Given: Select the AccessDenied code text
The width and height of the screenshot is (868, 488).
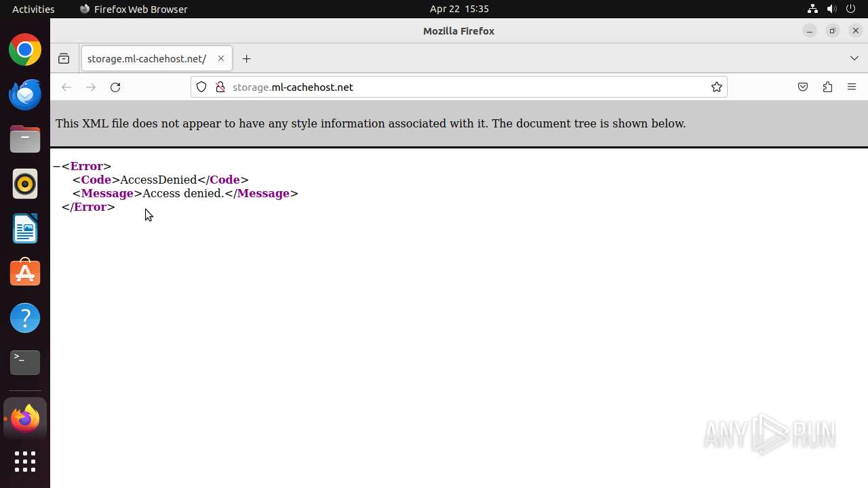Looking at the screenshot, I should click(159, 180).
